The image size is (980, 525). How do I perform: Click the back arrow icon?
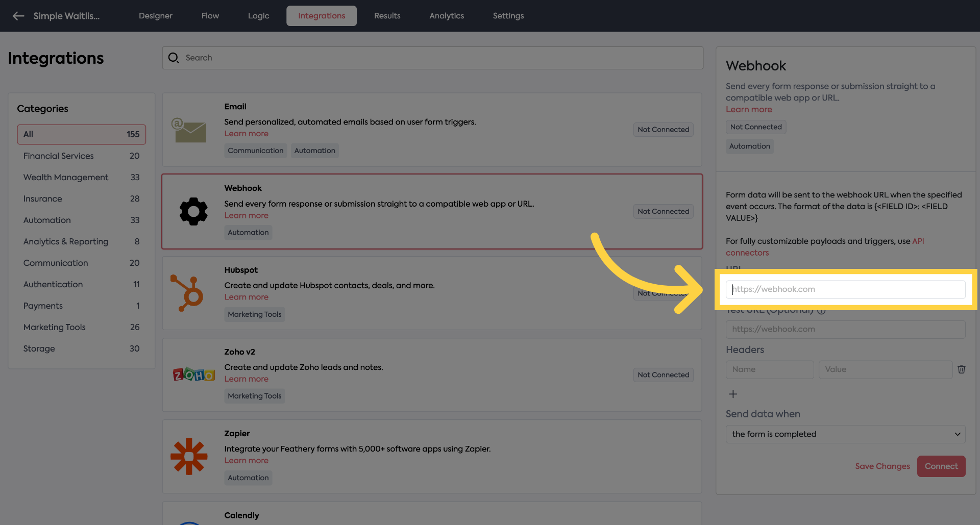18,16
